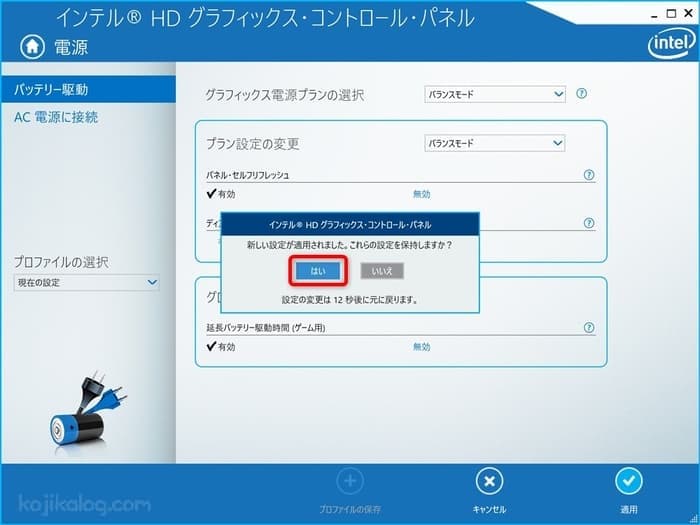This screenshot has width=700, height=525.
Task: Open プロファイルの選択 dropdown
Action: click(87, 283)
